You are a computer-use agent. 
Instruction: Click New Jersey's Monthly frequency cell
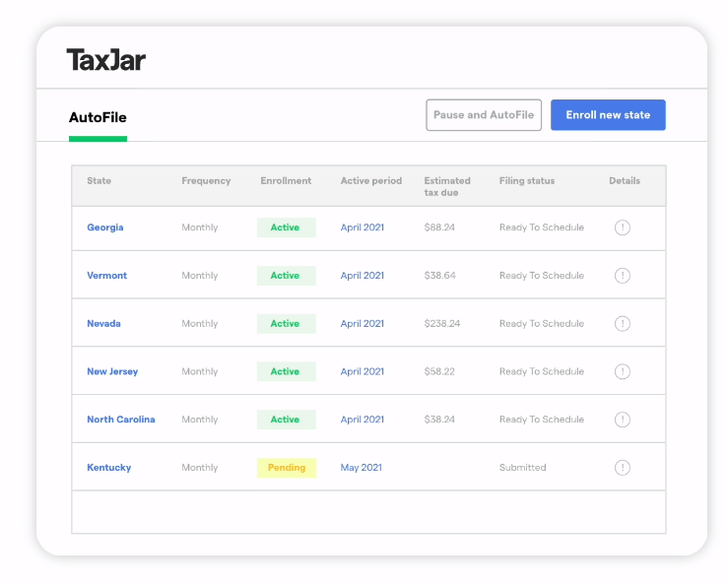pos(200,371)
